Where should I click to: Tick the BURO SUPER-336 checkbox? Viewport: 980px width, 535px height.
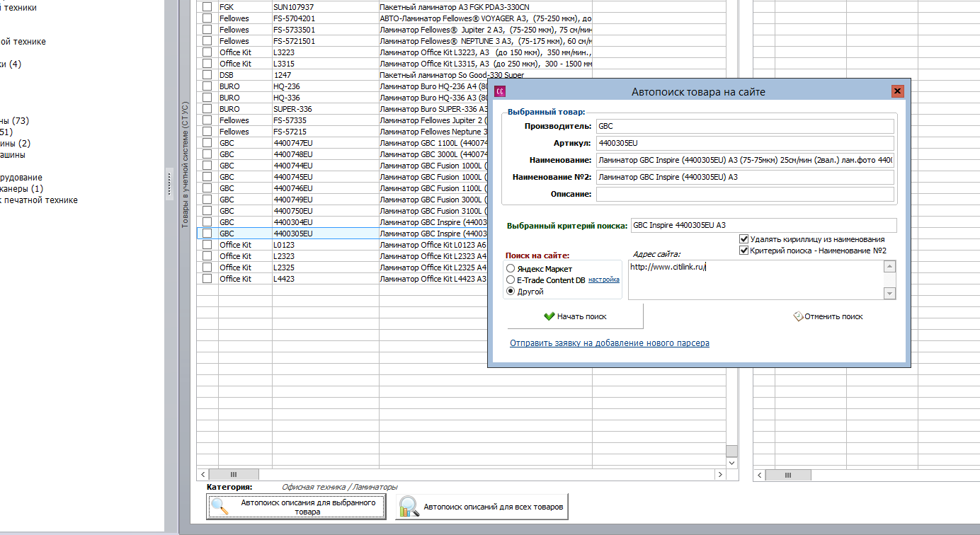point(207,109)
